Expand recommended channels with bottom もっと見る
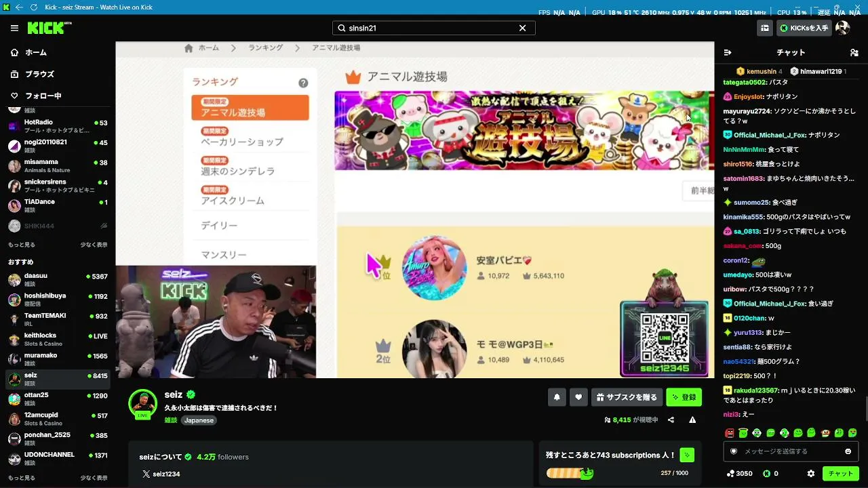The image size is (868, 488). tap(21, 478)
